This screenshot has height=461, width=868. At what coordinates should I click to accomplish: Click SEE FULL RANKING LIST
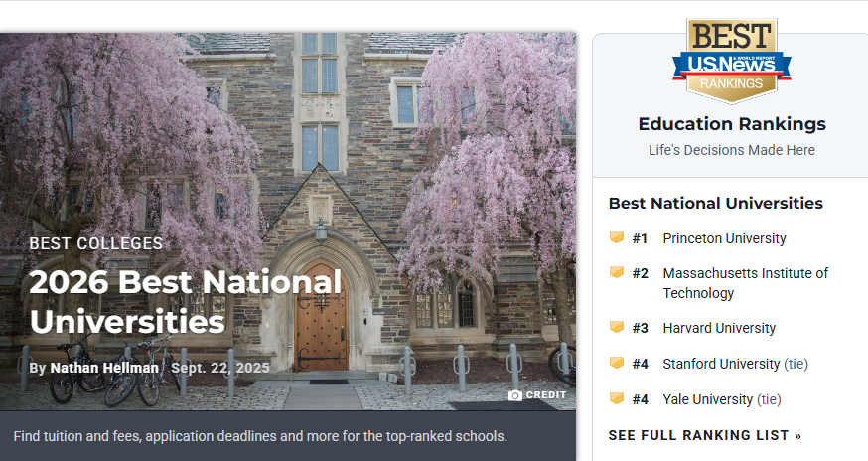pos(704,435)
